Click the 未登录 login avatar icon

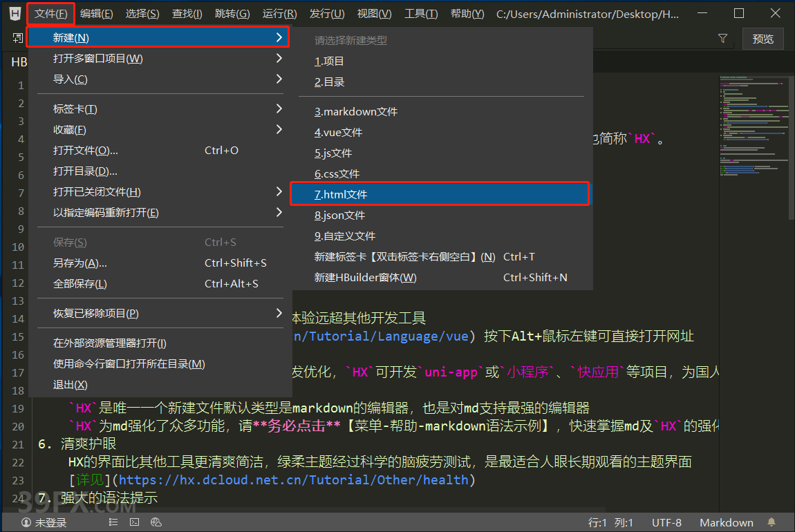[26, 522]
